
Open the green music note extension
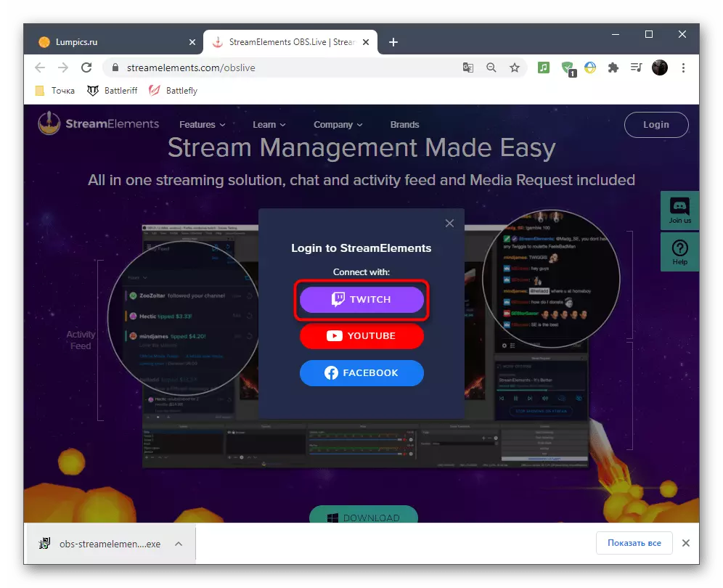pyautogui.click(x=544, y=68)
